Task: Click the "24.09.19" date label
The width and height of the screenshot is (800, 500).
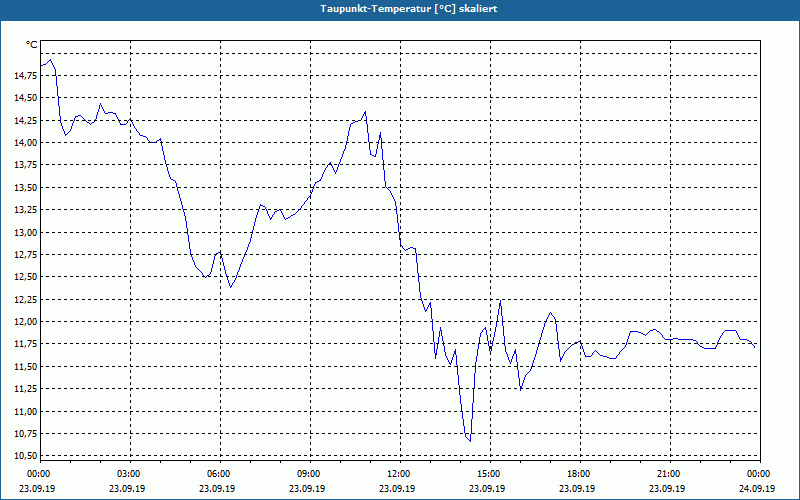Action: (x=757, y=488)
